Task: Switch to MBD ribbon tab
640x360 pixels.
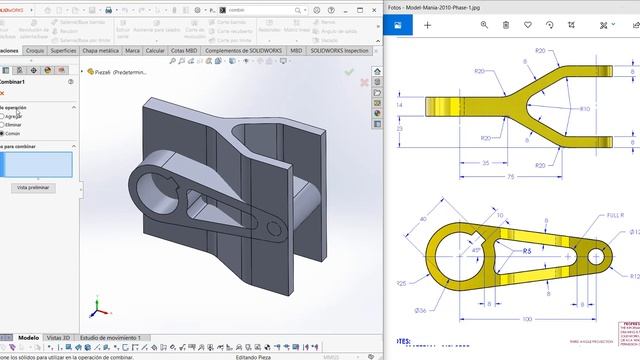Action: coord(296,51)
